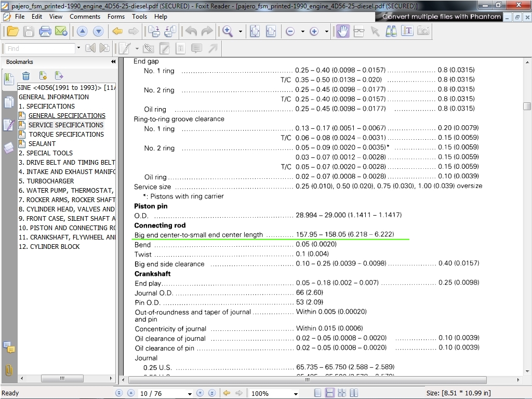Open the zoom percentage dropdown
532x399 pixels.
pos(295,394)
